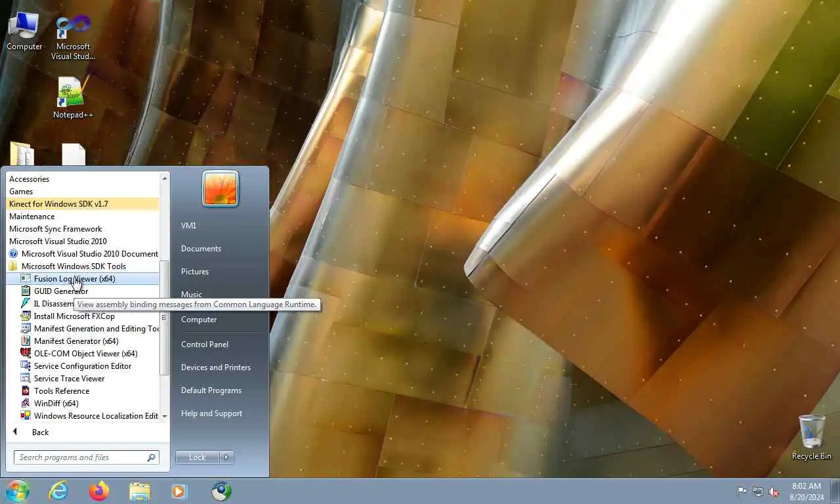Click the network tray icon
The image size is (840, 504).
758,491
